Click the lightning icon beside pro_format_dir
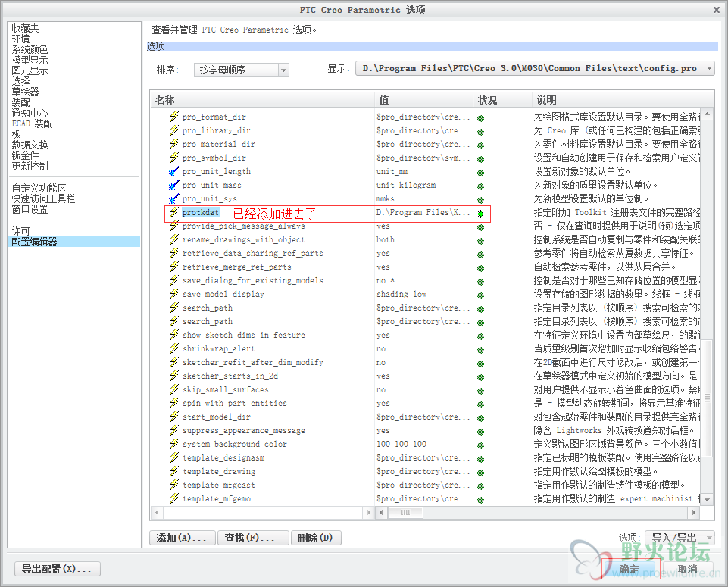 [x=174, y=117]
